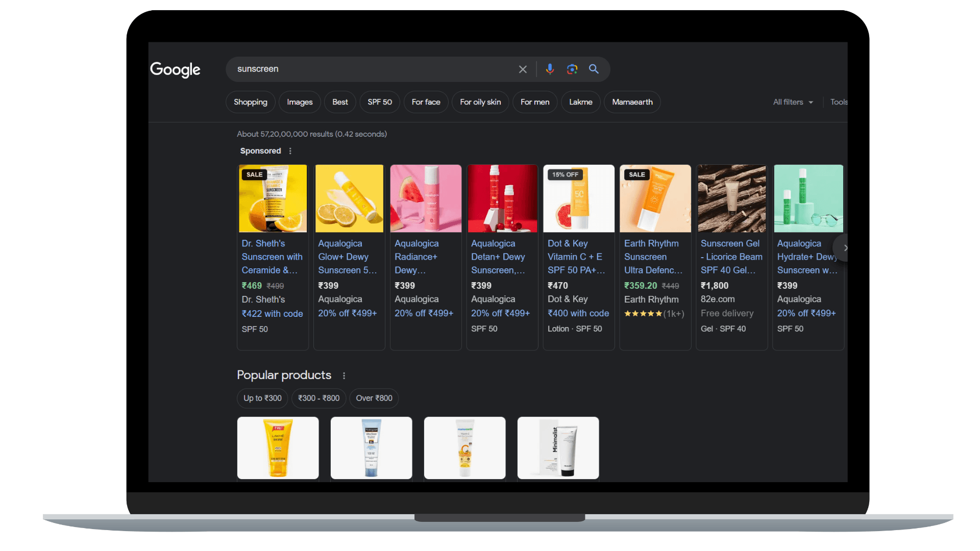Select the 'Up to ₹300' price filter

262,398
